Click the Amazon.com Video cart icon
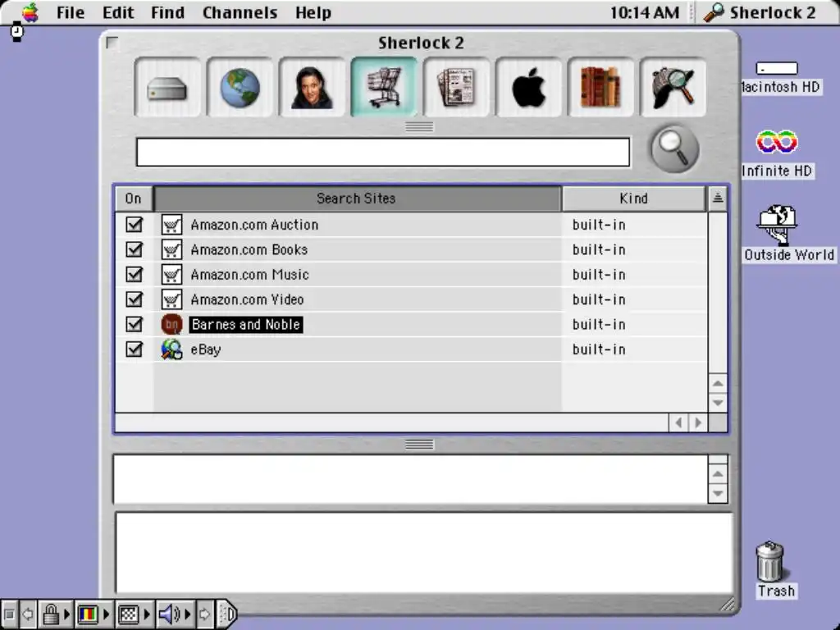The image size is (840, 630). pyautogui.click(x=171, y=299)
